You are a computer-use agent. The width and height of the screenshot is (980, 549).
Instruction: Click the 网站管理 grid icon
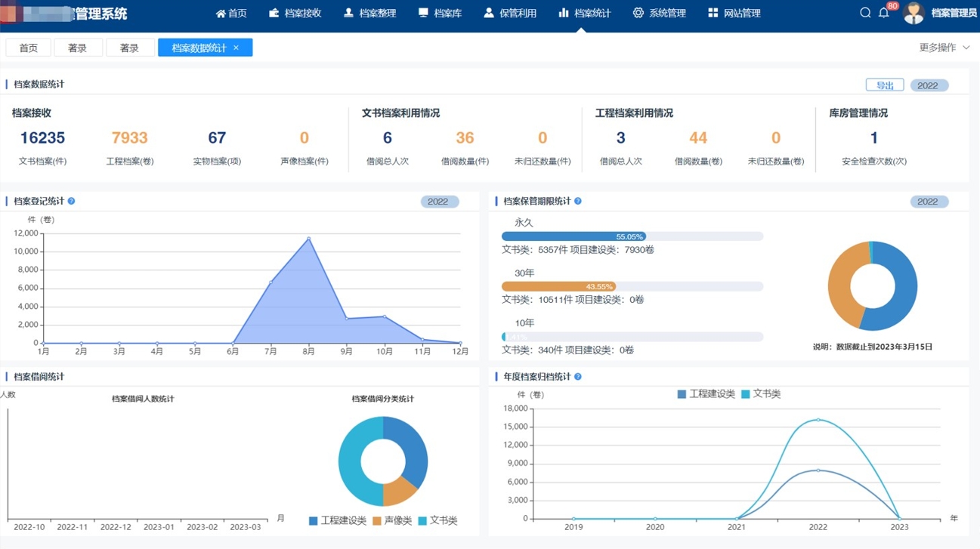coord(713,13)
